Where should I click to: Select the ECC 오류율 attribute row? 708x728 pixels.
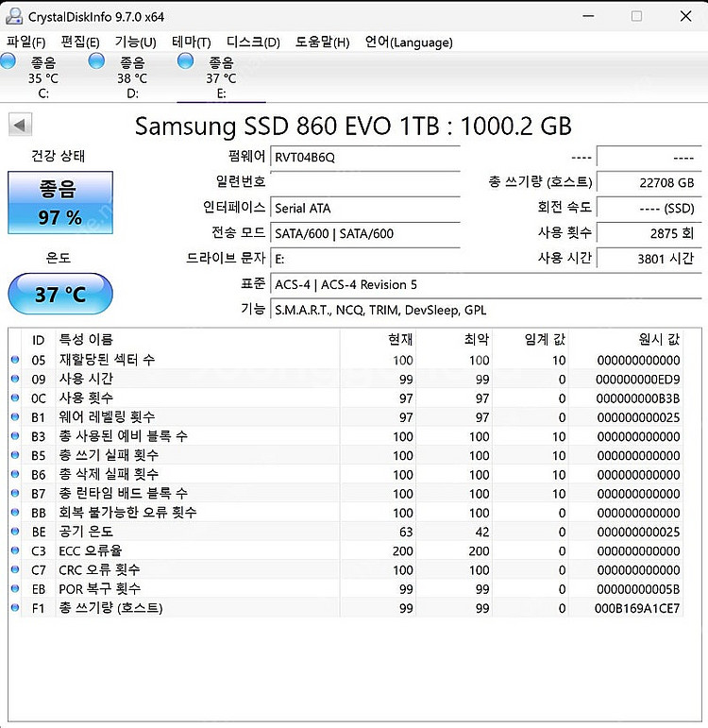click(346, 550)
